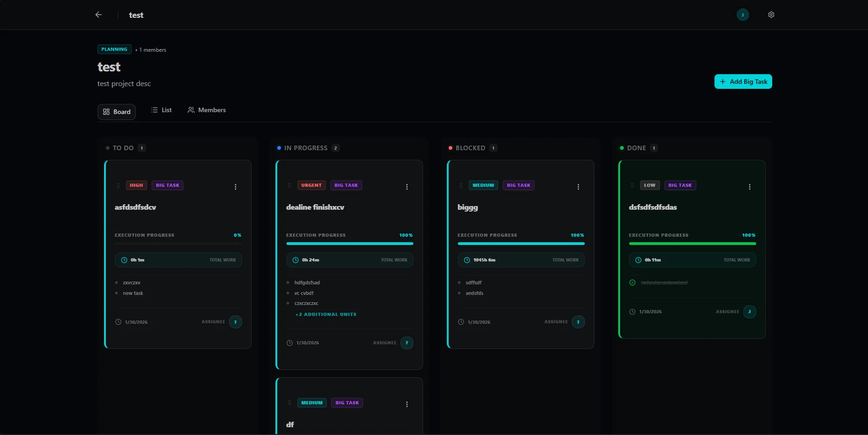Click the progress bar on dealine finishxcv card
The image size is (868, 435).
[x=350, y=244]
